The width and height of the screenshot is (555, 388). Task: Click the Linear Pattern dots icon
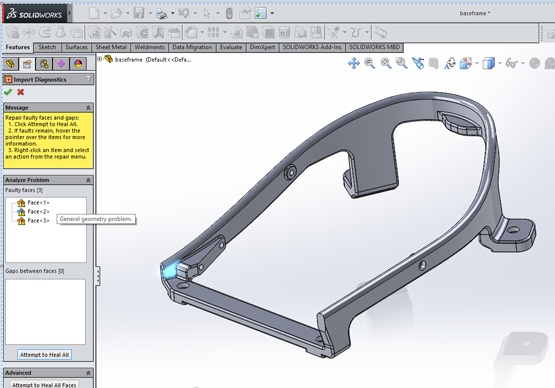point(213,33)
